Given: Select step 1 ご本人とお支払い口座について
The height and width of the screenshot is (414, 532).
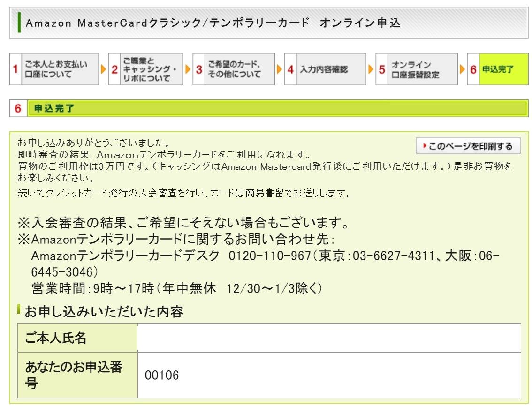Looking at the screenshot, I should pos(54,69).
